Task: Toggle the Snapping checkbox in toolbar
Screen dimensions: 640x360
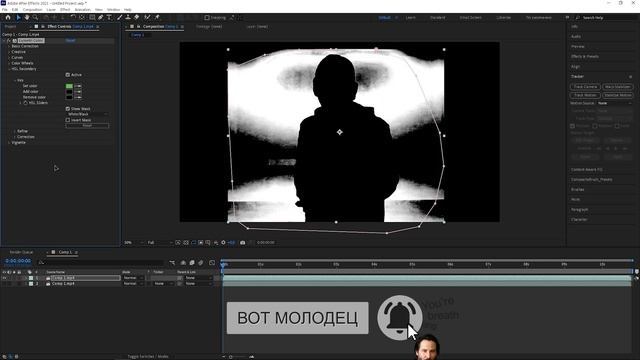Action: coord(207,18)
